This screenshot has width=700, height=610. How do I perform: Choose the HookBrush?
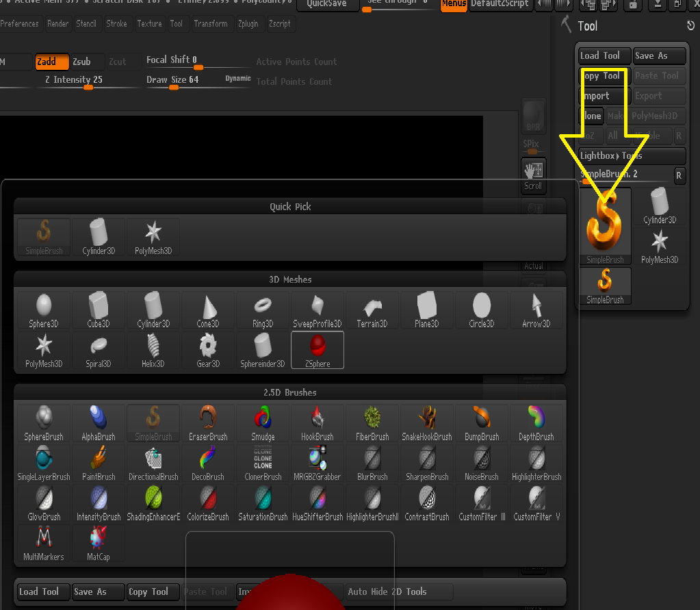click(317, 423)
